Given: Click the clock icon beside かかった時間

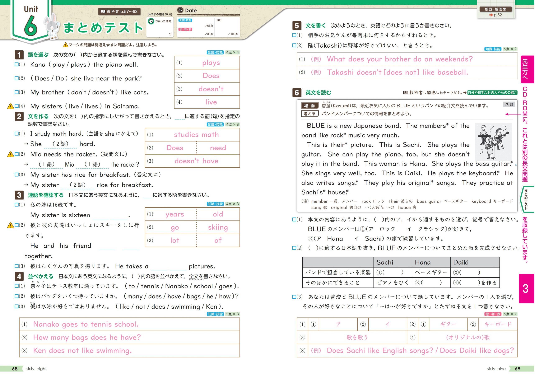Looking at the screenshot, I should pos(151,21).
